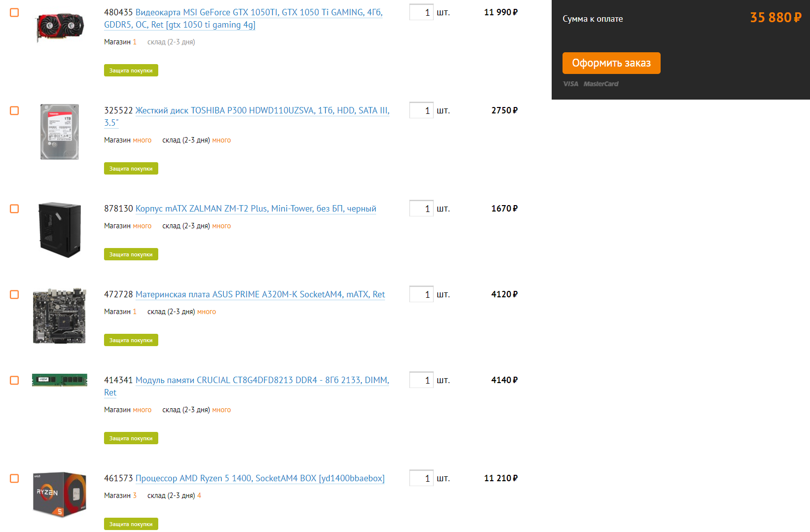Click product code '461573'
Screen dimensions: 810x532
coord(118,478)
